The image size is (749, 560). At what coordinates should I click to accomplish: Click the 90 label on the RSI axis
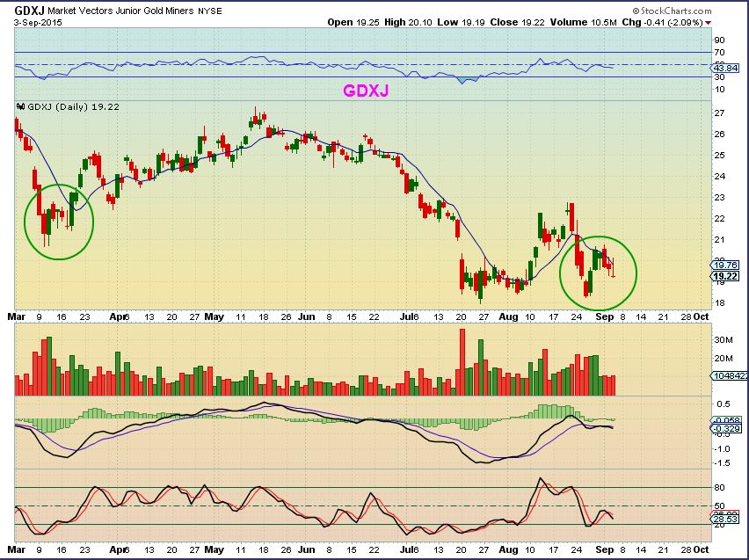coord(719,40)
